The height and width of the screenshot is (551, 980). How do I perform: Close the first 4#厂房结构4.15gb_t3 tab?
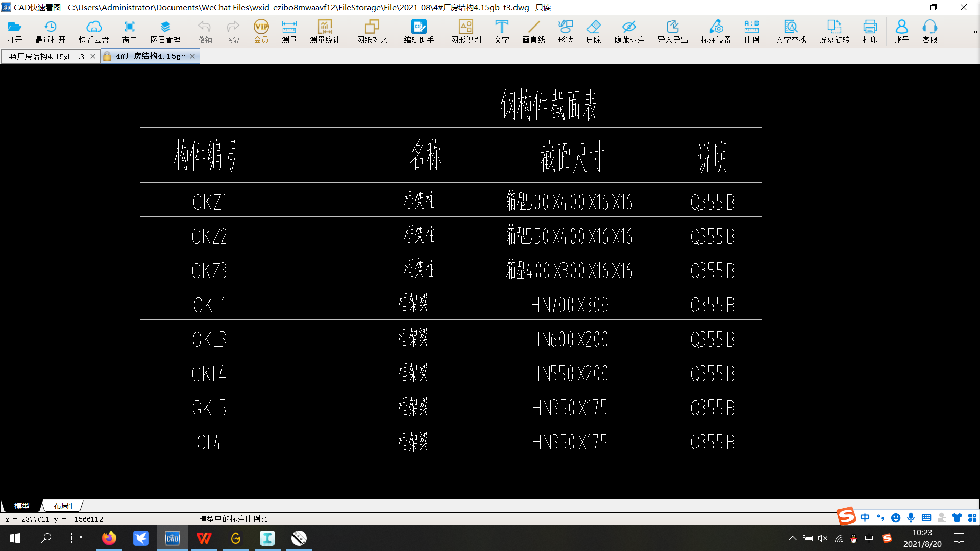(x=92, y=56)
